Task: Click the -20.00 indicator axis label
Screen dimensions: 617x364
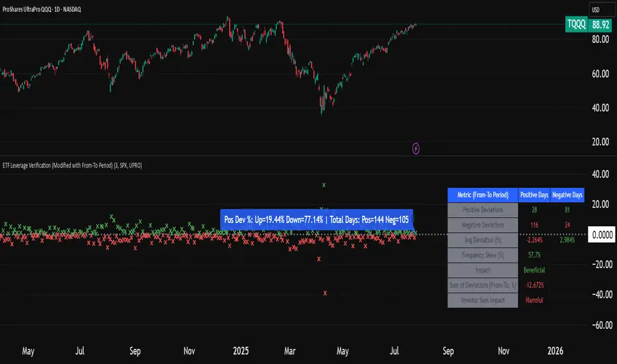Action: (x=602, y=265)
